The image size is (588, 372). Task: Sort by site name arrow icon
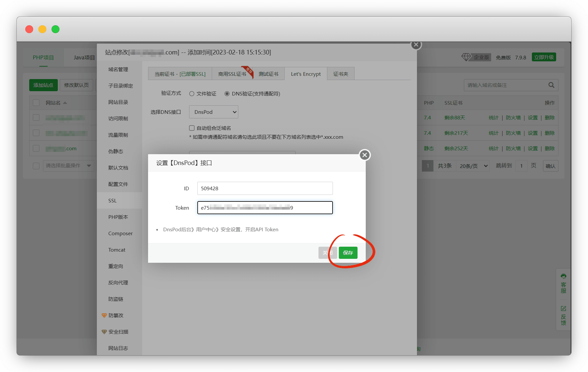coord(65,103)
